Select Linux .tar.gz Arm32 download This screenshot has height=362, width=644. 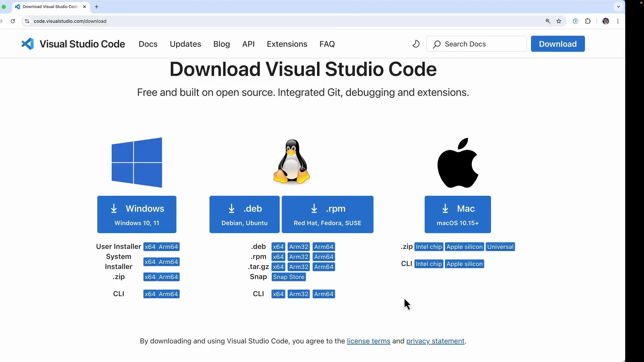299,267
